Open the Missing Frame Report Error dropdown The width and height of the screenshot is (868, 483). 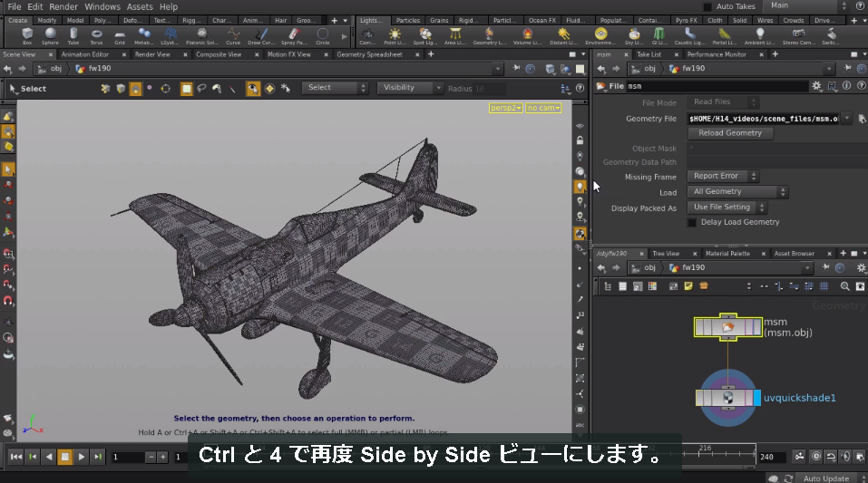723,176
